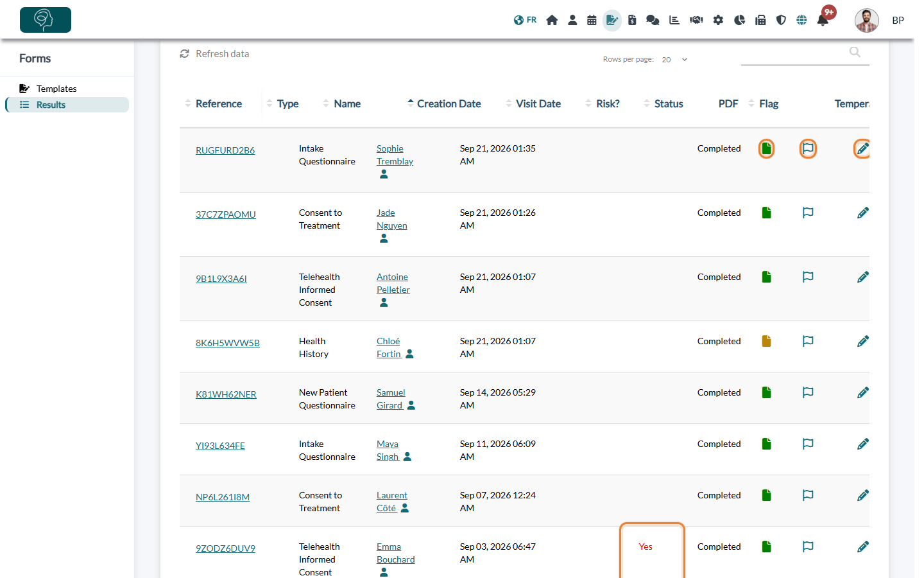The height and width of the screenshot is (578, 924).
Task: Open the user profile avatar menu
Action: pyautogui.click(x=867, y=21)
